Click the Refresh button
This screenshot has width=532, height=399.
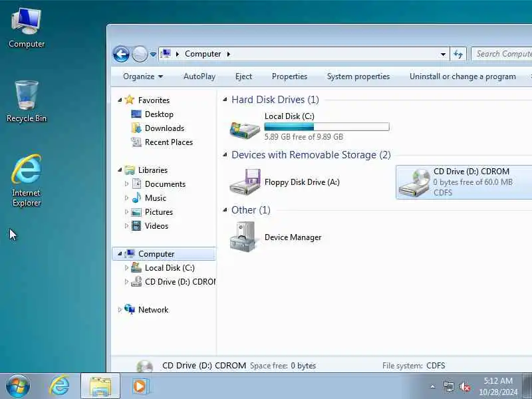(x=458, y=55)
